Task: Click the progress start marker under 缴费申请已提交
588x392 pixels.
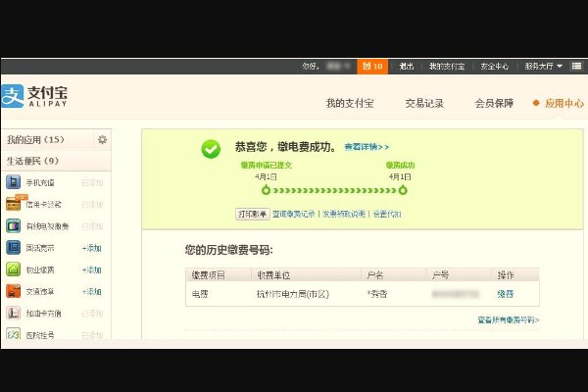Action: tap(266, 190)
